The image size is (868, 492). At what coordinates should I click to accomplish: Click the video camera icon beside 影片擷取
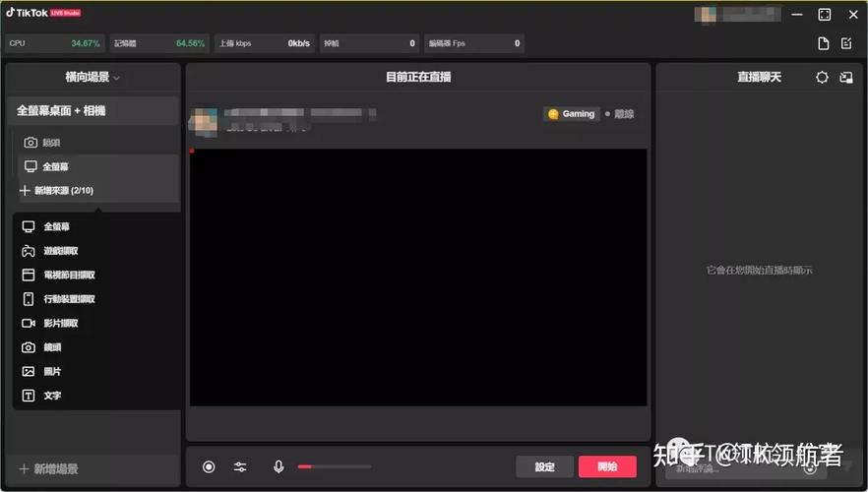29,323
